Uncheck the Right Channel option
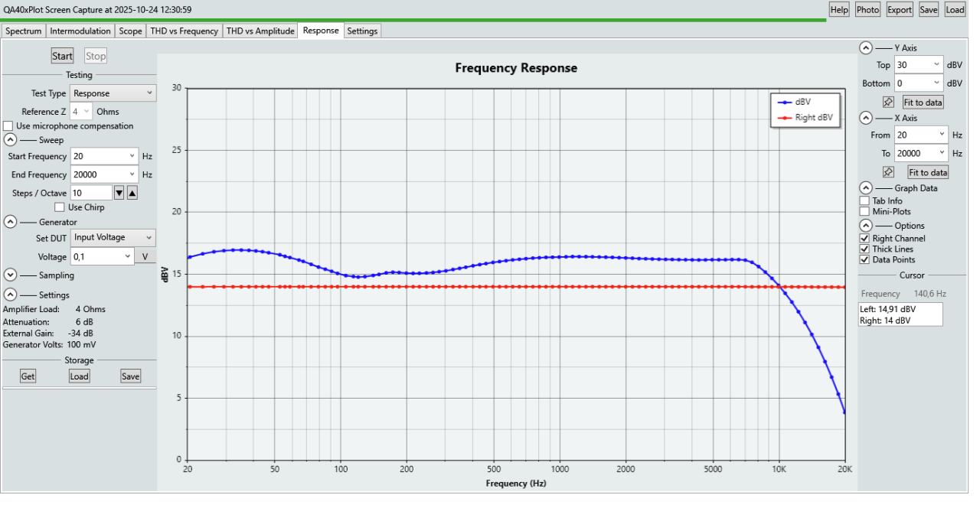The height and width of the screenshot is (521, 980). (864, 239)
